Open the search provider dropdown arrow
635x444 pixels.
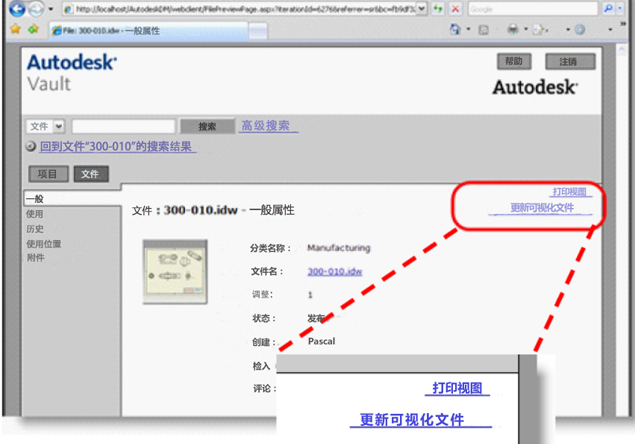pyautogui.click(x=620, y=9)
